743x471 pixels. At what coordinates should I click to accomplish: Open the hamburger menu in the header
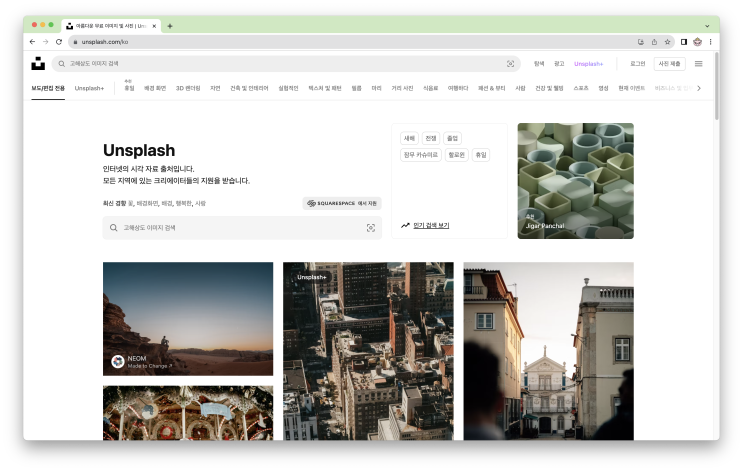(698, 63)
